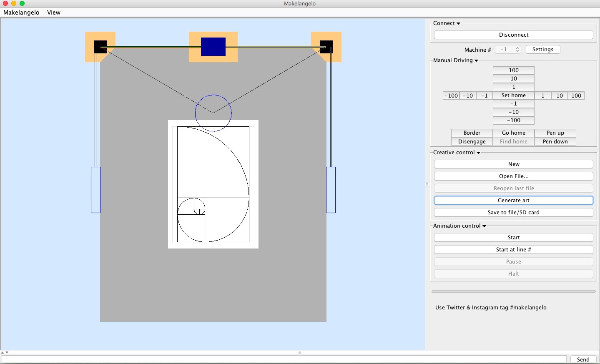The height and width of the screenshot is (364, 600).
Task: Move right by 1
Action: [x=543, y=96]
